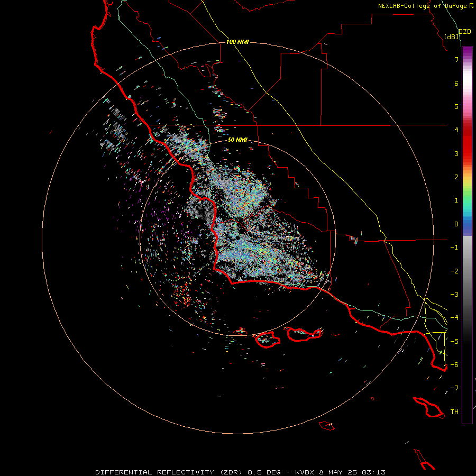Click the 1 value on the color scale
This screenshot has width=476, height=476.
click(456, 200)
